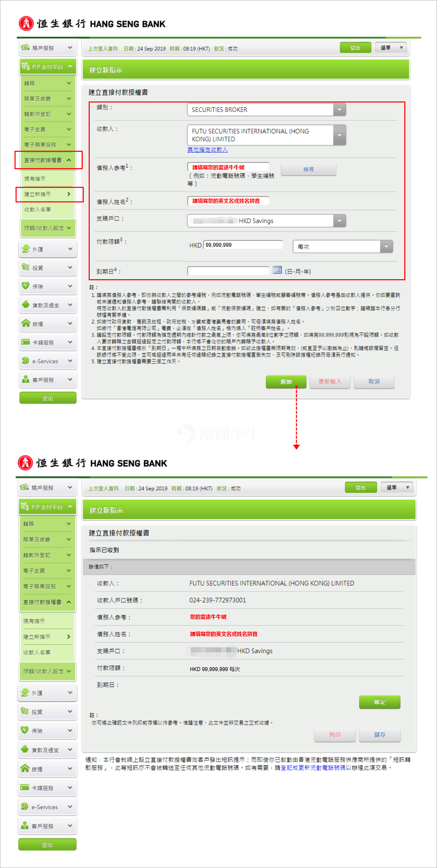Click the green 繼續 button
Image resolution: width=437 pixels, height=868 pixels.
point(286,381)
